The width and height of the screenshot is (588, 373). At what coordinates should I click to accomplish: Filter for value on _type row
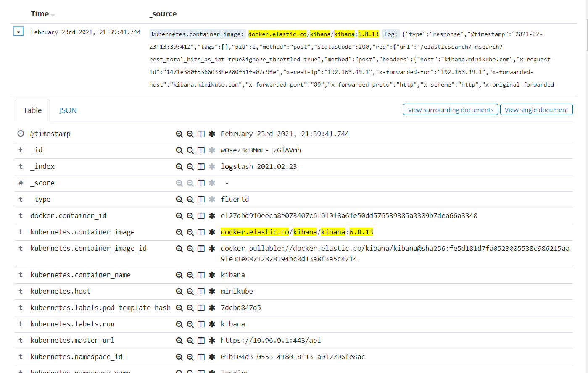[179, 200]
